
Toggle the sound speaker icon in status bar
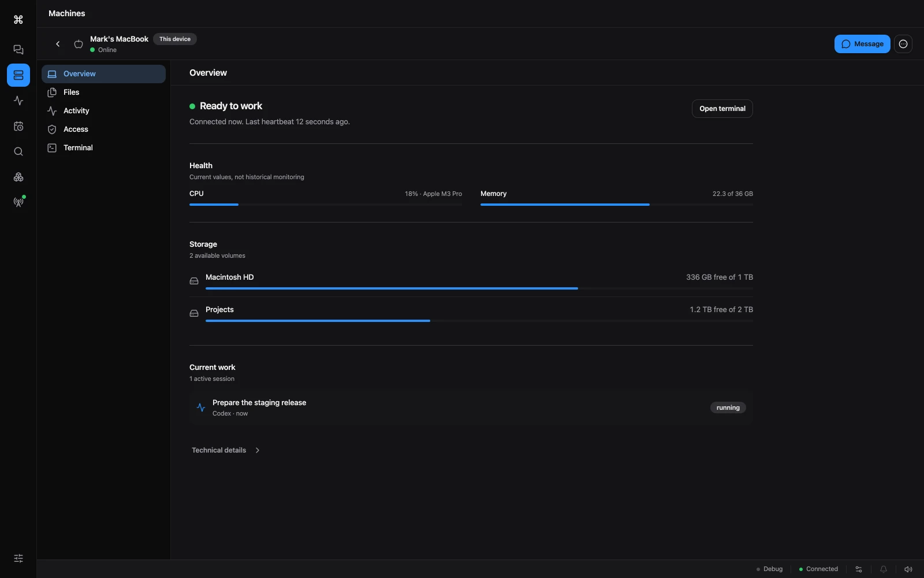[908, 569]
